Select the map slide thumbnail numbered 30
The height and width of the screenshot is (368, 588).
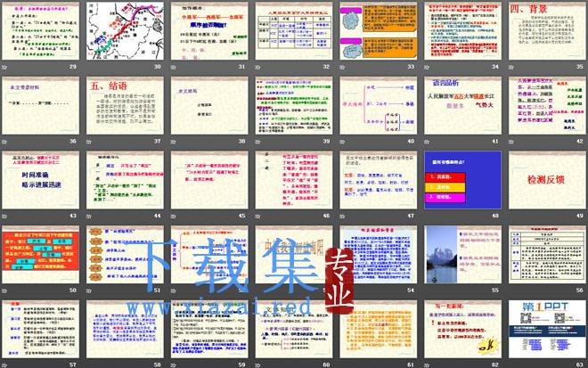pyautogui.click(x=125, y=31)
